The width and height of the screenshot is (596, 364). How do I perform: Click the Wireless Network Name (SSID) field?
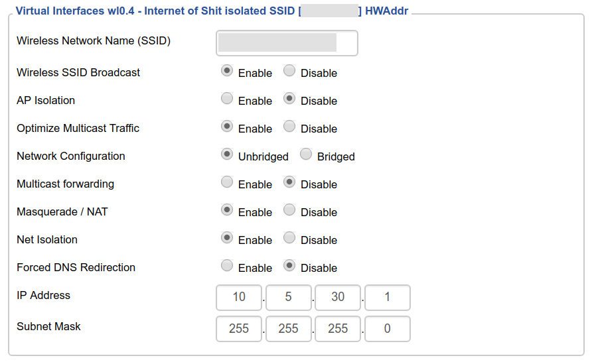click(287, 43)
